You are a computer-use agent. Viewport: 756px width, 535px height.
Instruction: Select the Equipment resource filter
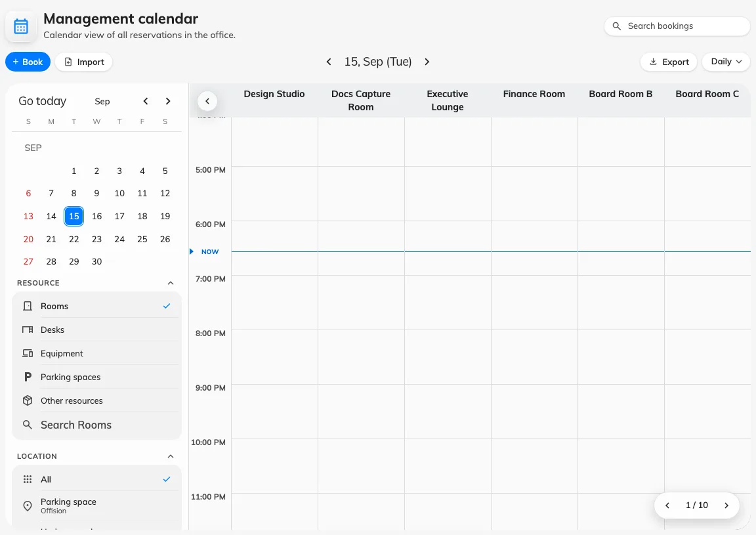coord(96,353)
